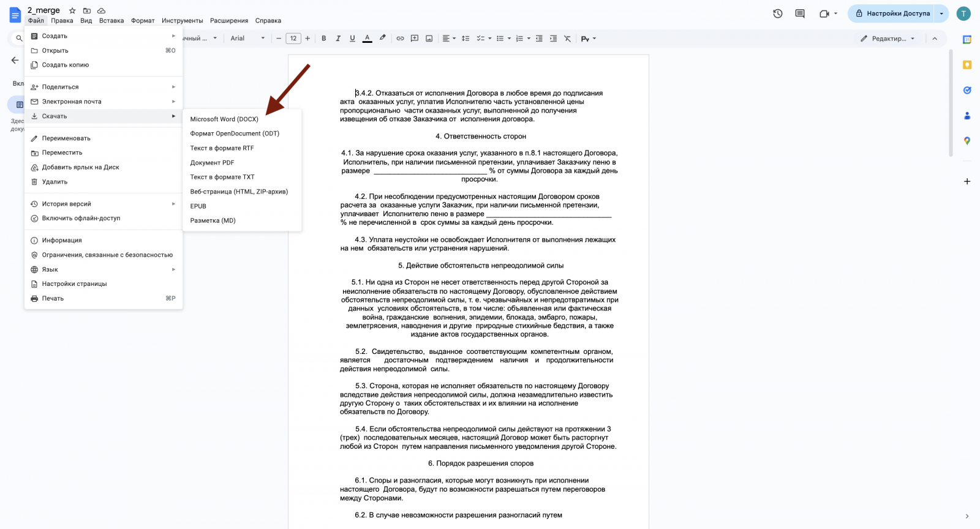Check the cloud save status icon
This screenshot has width=980, height=529.
click(x=102, y=10)
